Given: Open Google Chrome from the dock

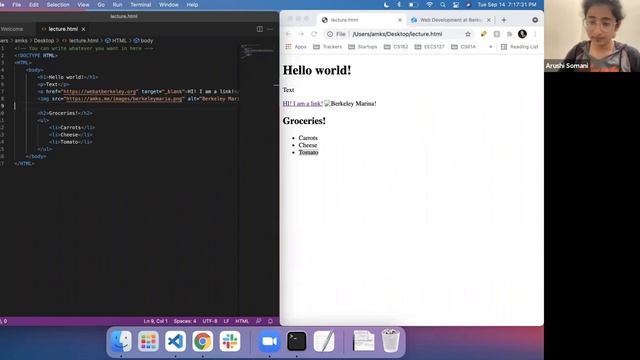Looking at the screenshot, I should point(202,341).
